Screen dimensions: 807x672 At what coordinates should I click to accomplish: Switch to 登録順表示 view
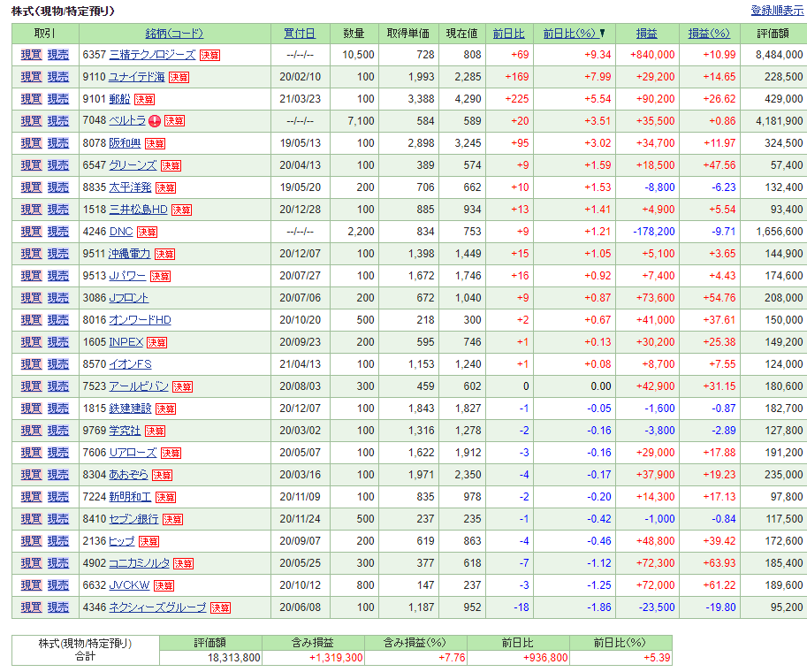pyautogui.click(x=777, y=11)
